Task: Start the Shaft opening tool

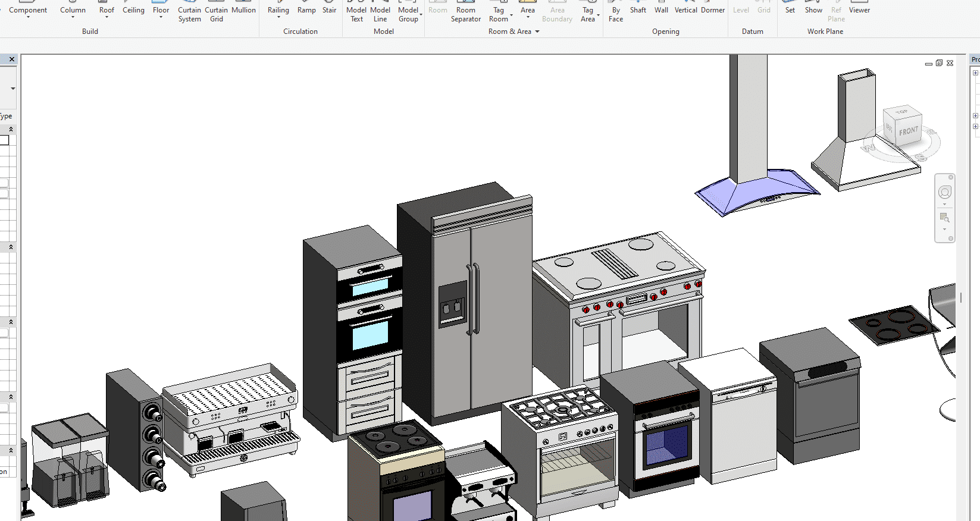Action: (638, 10)
